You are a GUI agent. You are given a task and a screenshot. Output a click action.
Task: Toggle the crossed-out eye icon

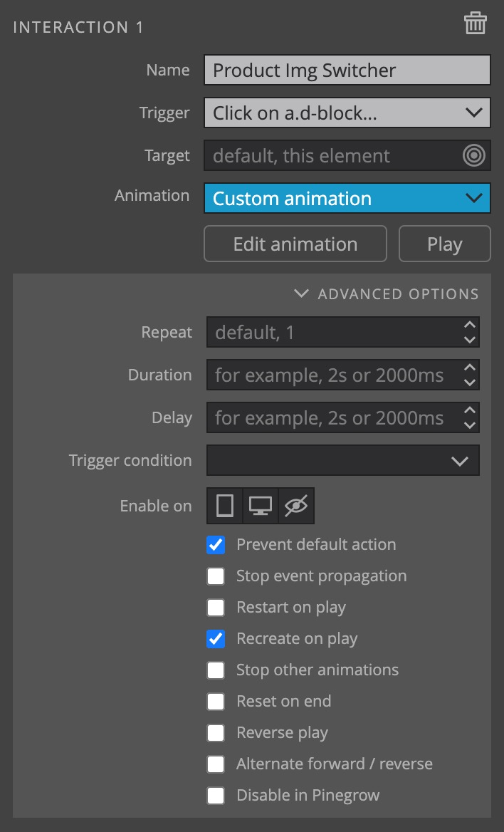[x=296, y=506]
